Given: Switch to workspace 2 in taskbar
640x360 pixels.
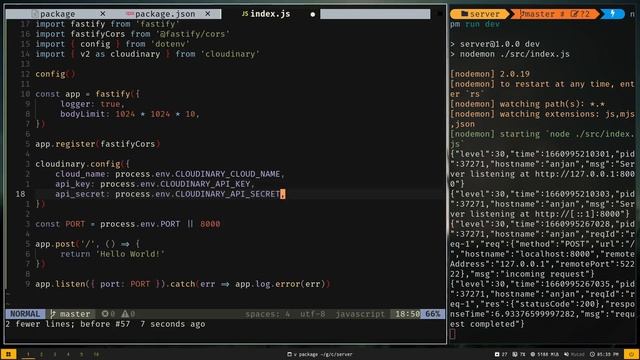Looking at the screenshot, I should click(x=42, y=354).
